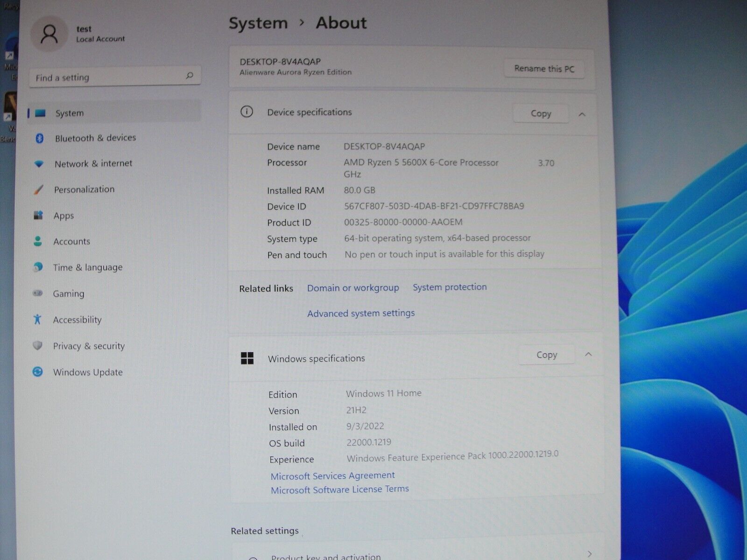The width and height of the screenshot is (747, 560).
Task: Open System protection link
Action: pyautogui.click(x=450, y=287)
